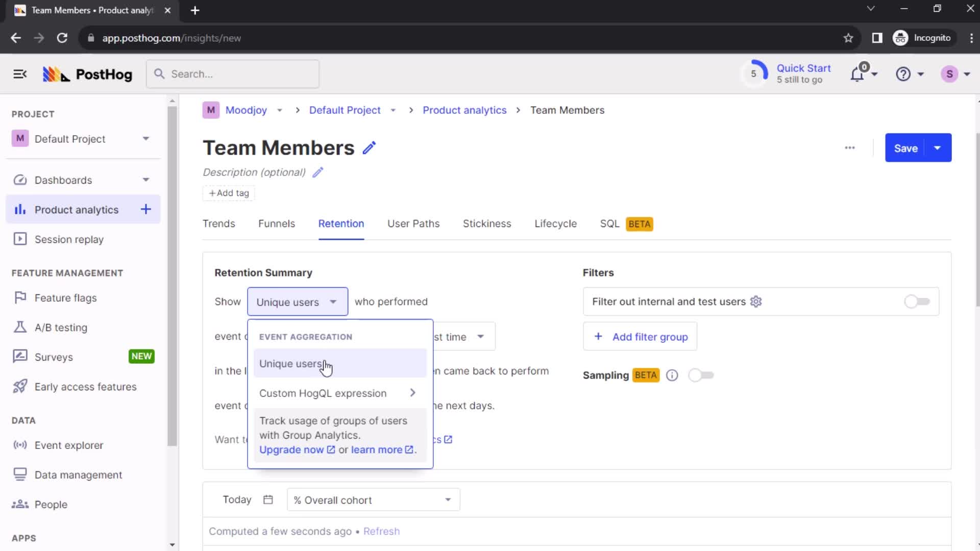
Task: Expand Custom HogQL expression submenu
Action: [x=412, y=393]
